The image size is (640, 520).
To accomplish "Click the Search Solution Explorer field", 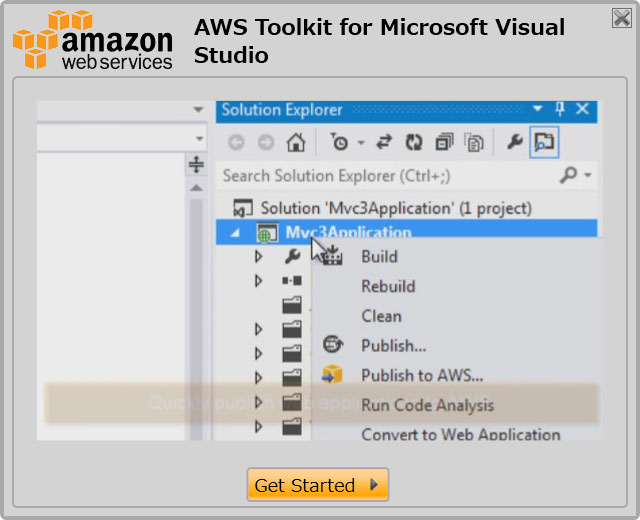I will [386, 176].
